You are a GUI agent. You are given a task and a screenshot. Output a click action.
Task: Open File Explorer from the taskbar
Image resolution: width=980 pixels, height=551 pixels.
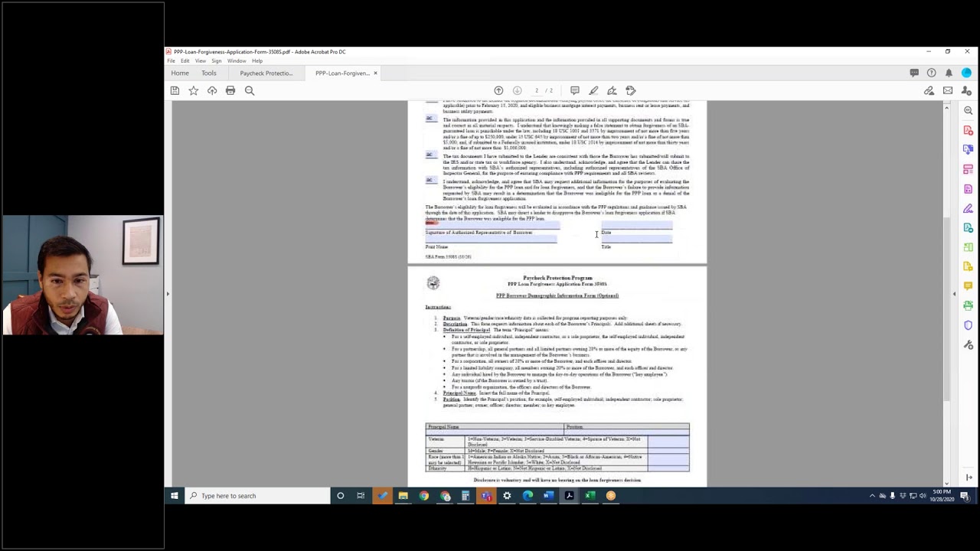[x=403, y=496]
